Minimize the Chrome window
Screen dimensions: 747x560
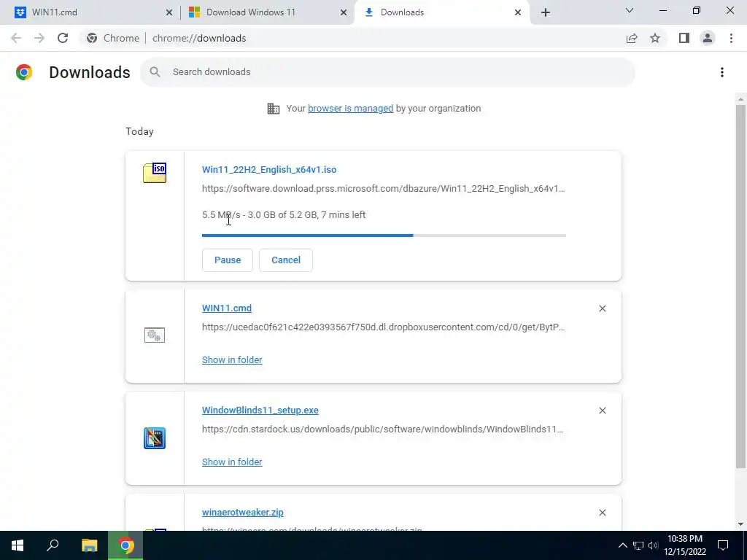(x=662, y=10)
